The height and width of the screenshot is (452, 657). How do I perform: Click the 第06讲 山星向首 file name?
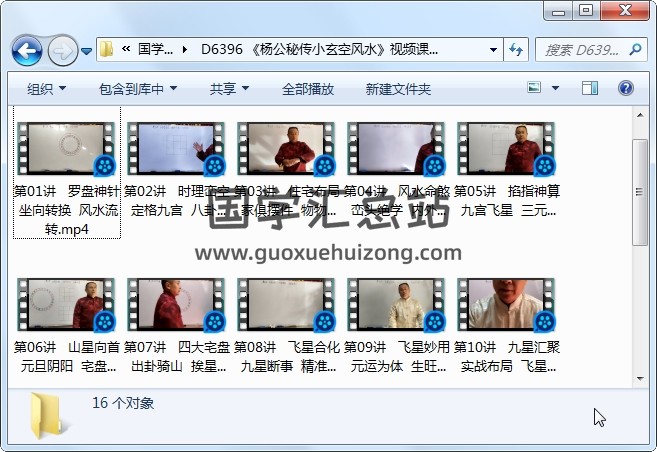pos(67,356)
